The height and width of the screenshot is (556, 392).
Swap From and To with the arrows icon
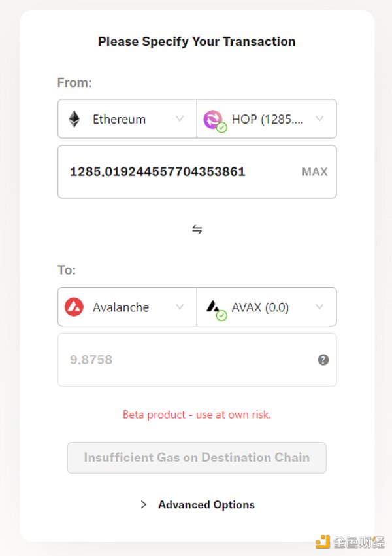(197, 229)
